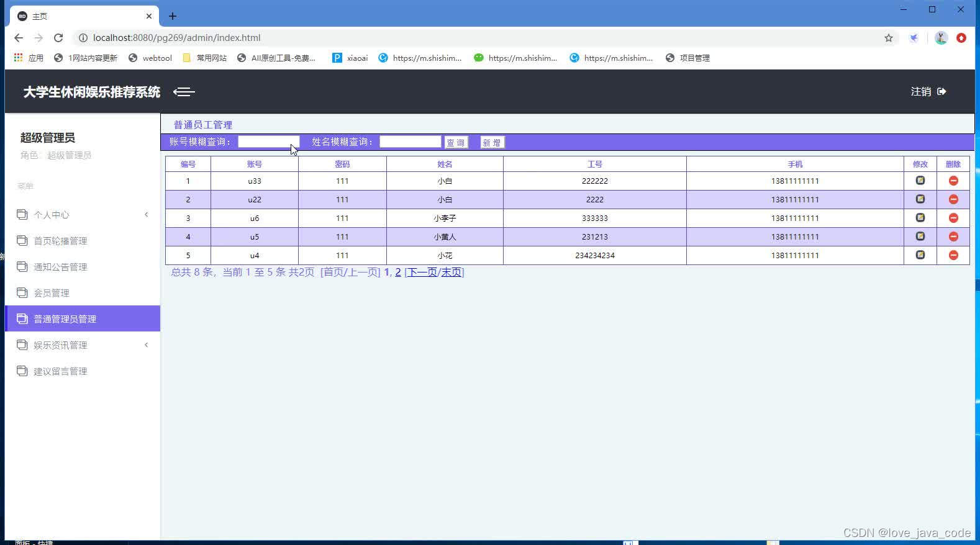
Task: Focus the 账号模糊查询 input field
Action: 269,142
